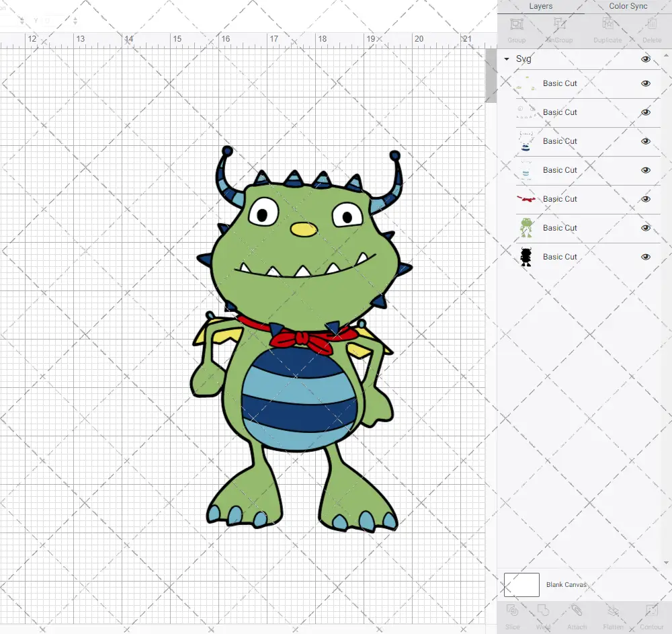This screenshot has height=634, width=672.
Task: Select the light blue stripes thumbnail
Action: coord(526,170)
